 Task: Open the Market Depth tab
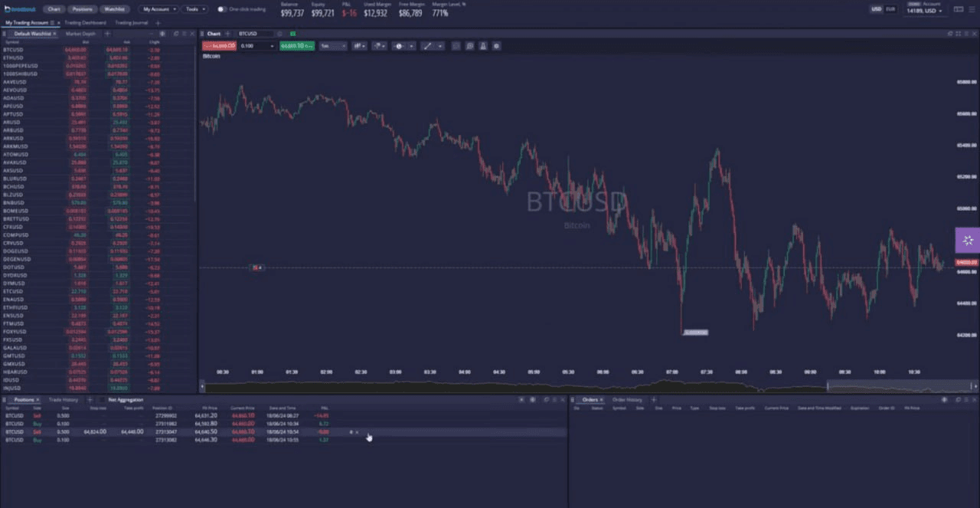pyautogui.click(x=79, y=34)
